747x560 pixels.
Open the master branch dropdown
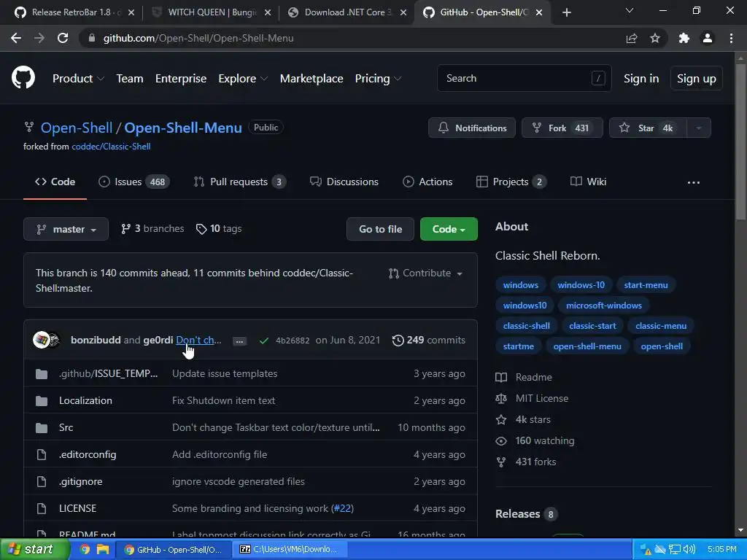[x=66, y=229]
